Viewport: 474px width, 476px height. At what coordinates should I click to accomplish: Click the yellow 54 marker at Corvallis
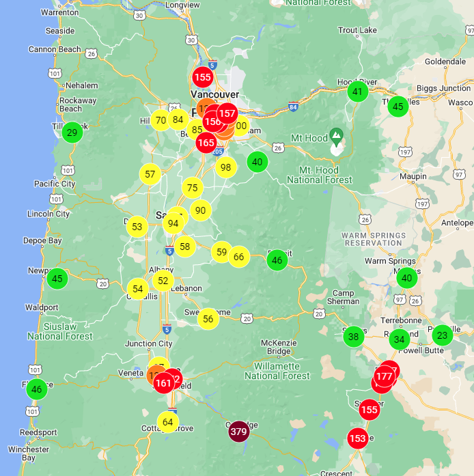(x=138, y=289)
